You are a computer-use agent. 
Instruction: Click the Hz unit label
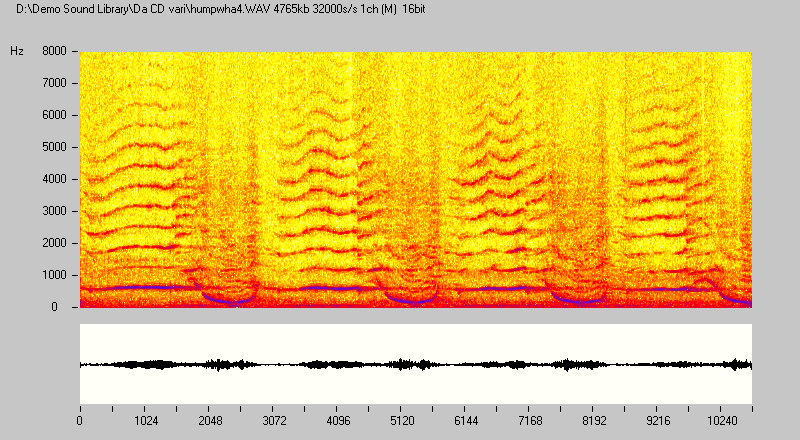tap(17, 51)
